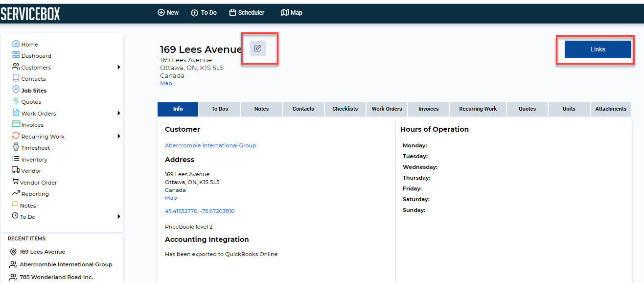This screenshot has height=283, width=644.
Task: Open the Work Orders tab
Action: [387, 109]
